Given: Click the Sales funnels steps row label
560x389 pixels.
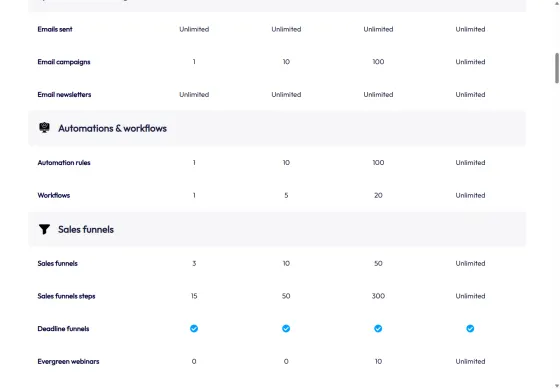Looking at the screenshot, I should click(x=66, y=296).
